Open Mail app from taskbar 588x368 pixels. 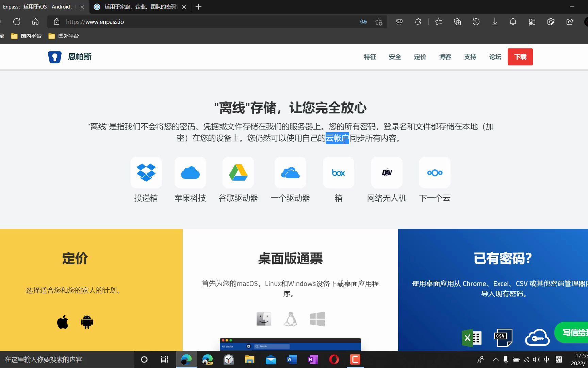[x=271, y=359]
